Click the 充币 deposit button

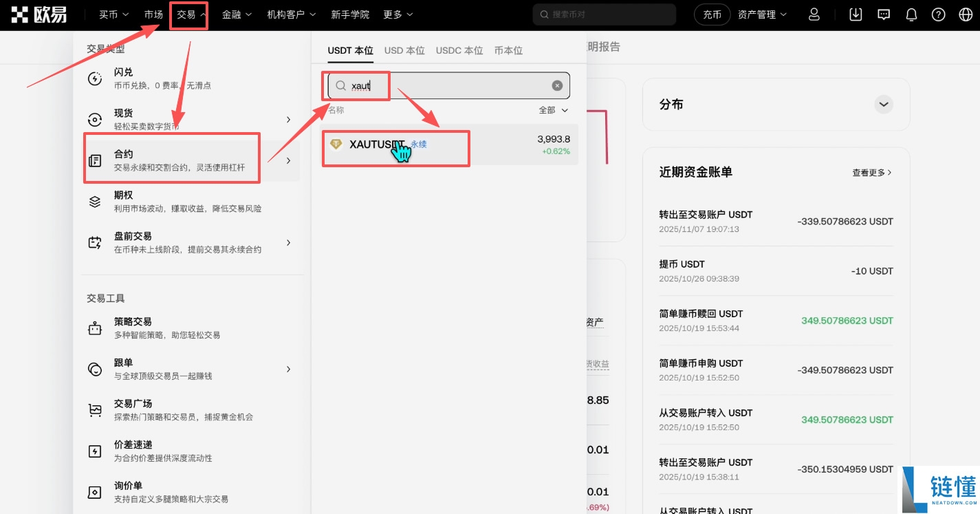coord(712,14)
